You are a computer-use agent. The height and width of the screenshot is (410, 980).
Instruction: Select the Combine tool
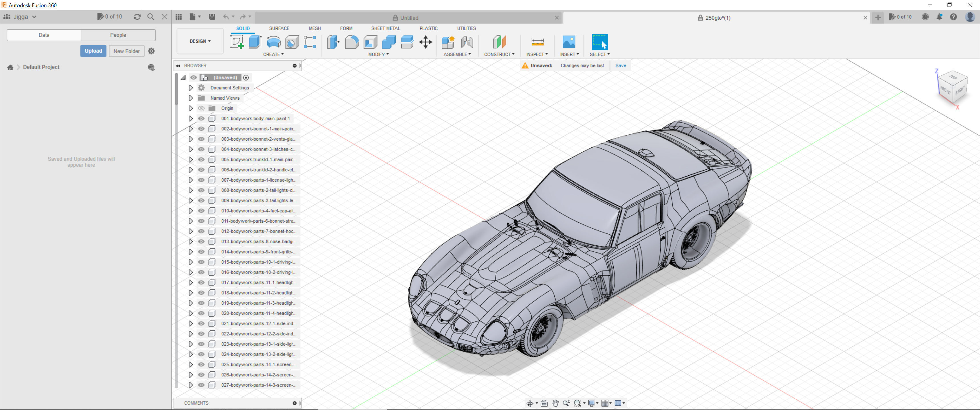(388, 42)
